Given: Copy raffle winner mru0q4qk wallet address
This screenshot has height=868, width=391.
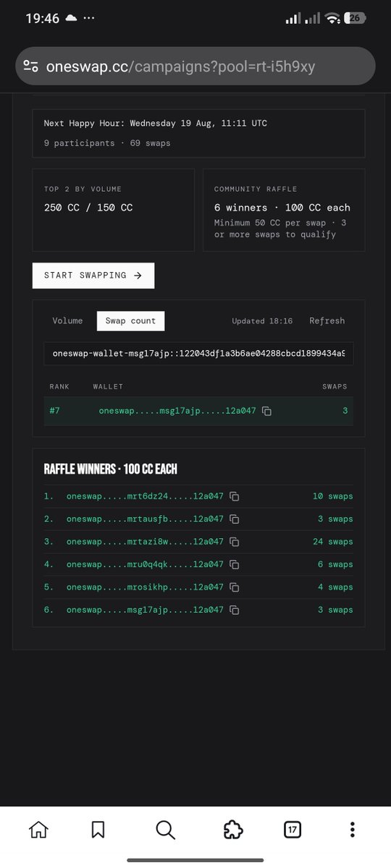Looking at the screenshot, I should pyautogui.click(x=234, y=565).
